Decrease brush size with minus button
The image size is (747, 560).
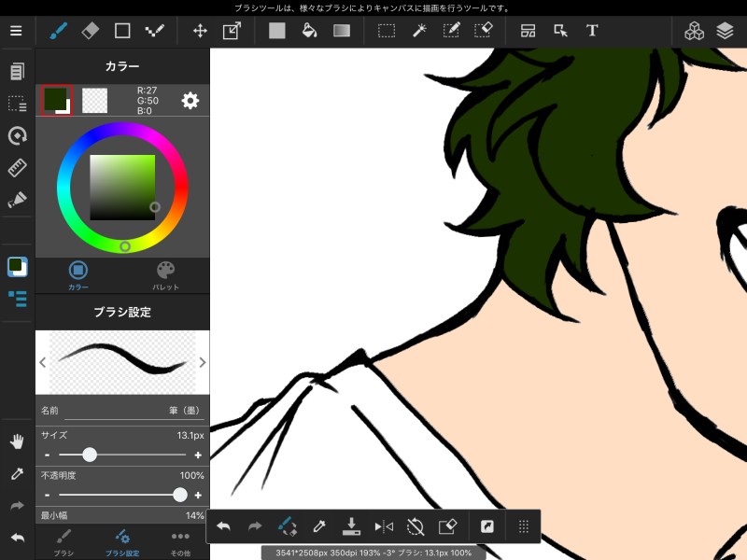pyautogui.click(x=47, y=455)
